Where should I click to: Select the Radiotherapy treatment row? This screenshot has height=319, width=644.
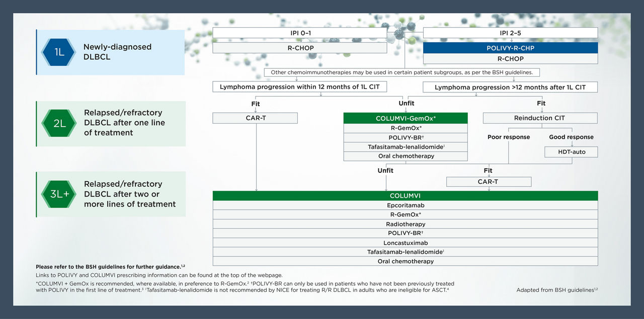[405, 224]
